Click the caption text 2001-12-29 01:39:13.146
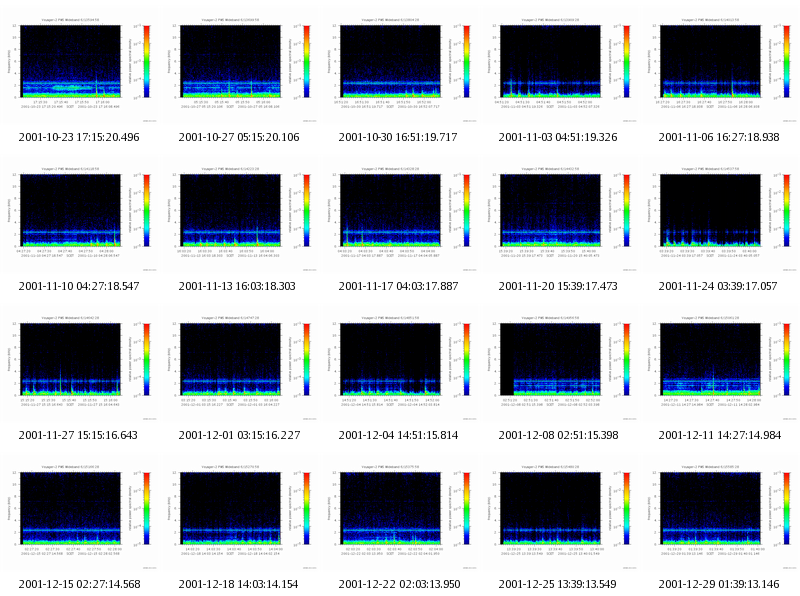The height and width of the screenshot is (596, 800). point(719,584)
